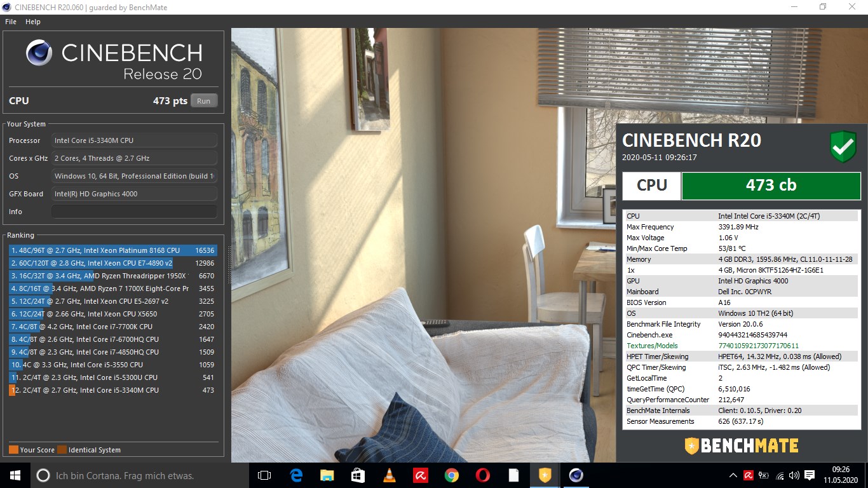The height and width of the screenshot is (488, 868).
Task: Click the Cores x GHz field
Action: coord(134,158)
